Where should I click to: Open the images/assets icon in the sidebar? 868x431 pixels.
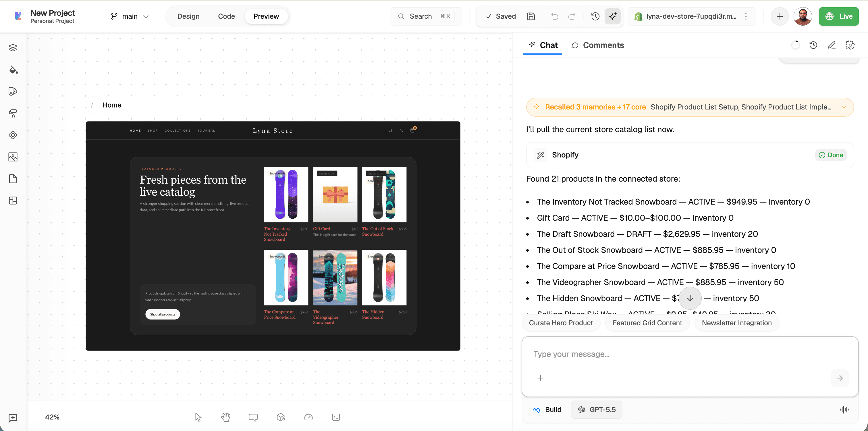pos(13,157)
